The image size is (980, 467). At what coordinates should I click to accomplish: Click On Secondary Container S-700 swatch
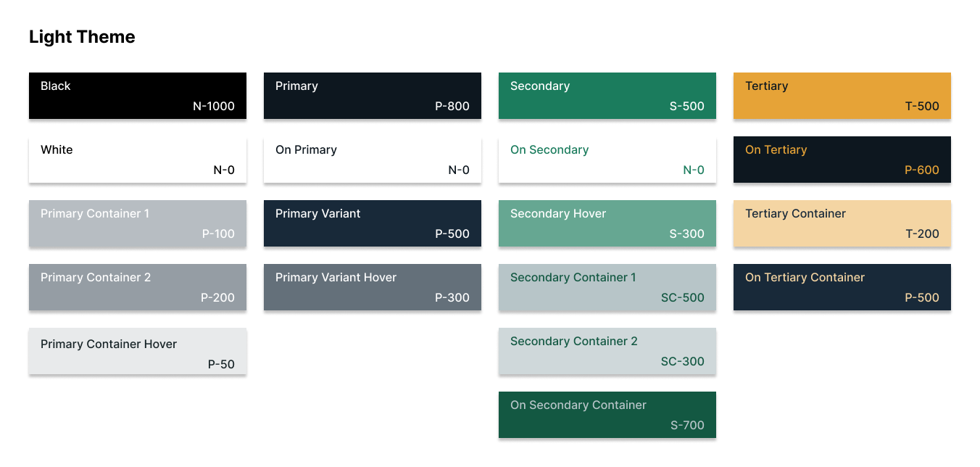point(607,415)
